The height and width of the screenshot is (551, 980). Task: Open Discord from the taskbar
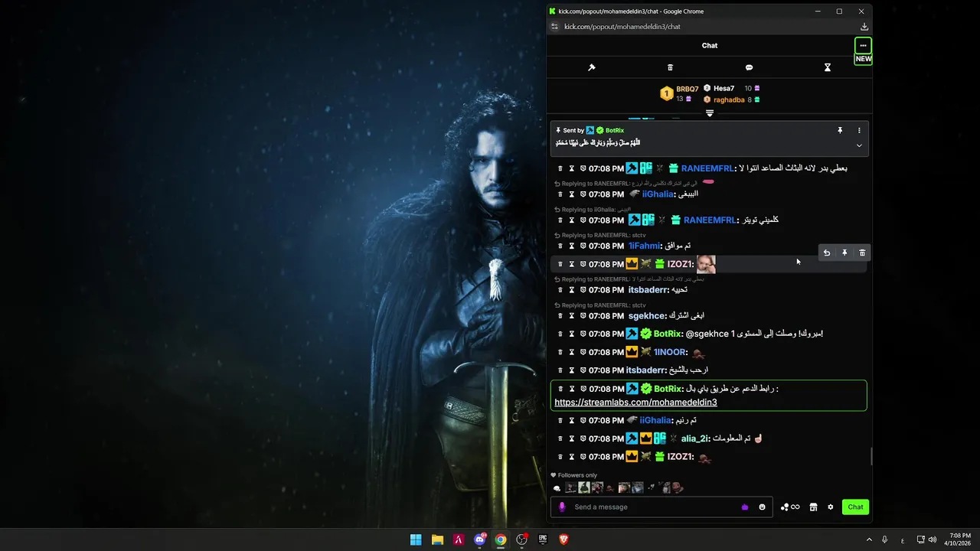[x=480, y=540]
